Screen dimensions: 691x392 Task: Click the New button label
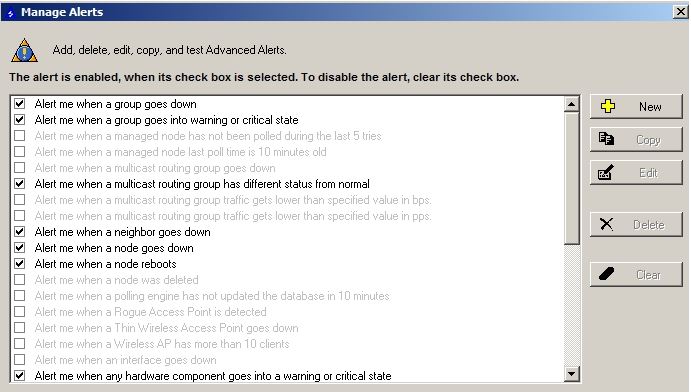coord(650,107)
